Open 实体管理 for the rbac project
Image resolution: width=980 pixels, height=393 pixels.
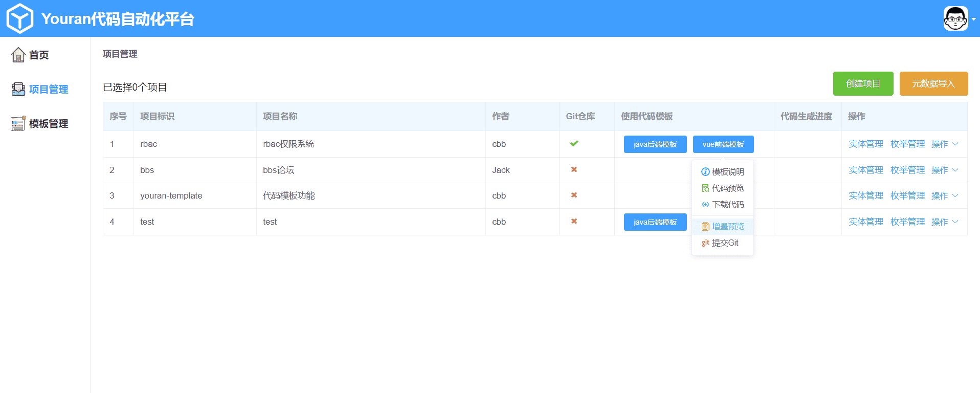(866, 144)
